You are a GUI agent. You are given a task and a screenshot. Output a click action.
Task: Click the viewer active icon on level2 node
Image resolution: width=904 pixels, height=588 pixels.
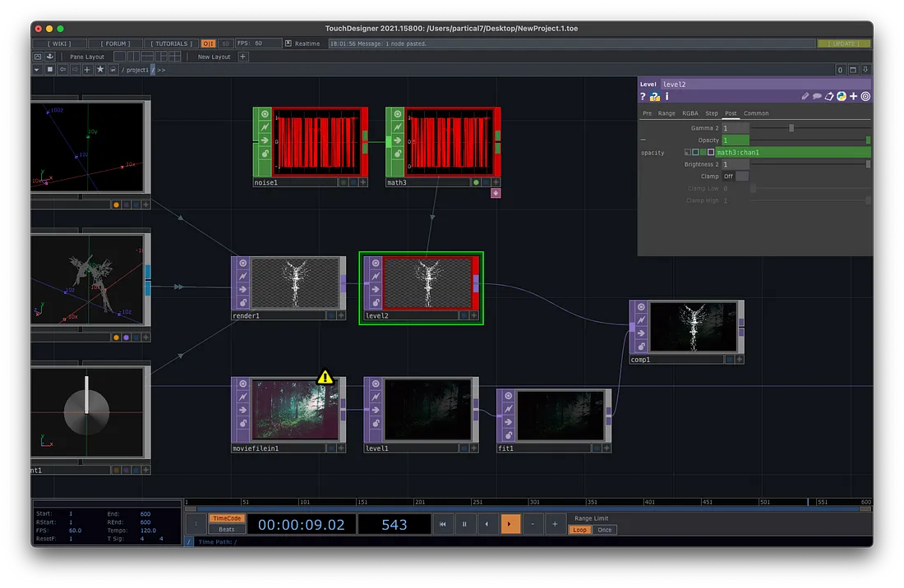[376, 264]
